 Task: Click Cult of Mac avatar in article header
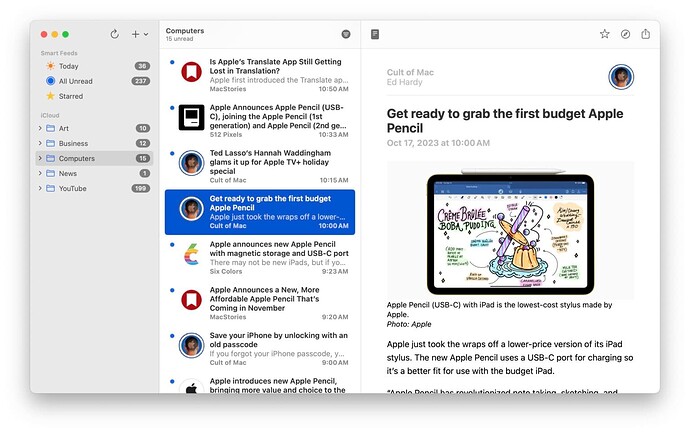pos(621,77)
